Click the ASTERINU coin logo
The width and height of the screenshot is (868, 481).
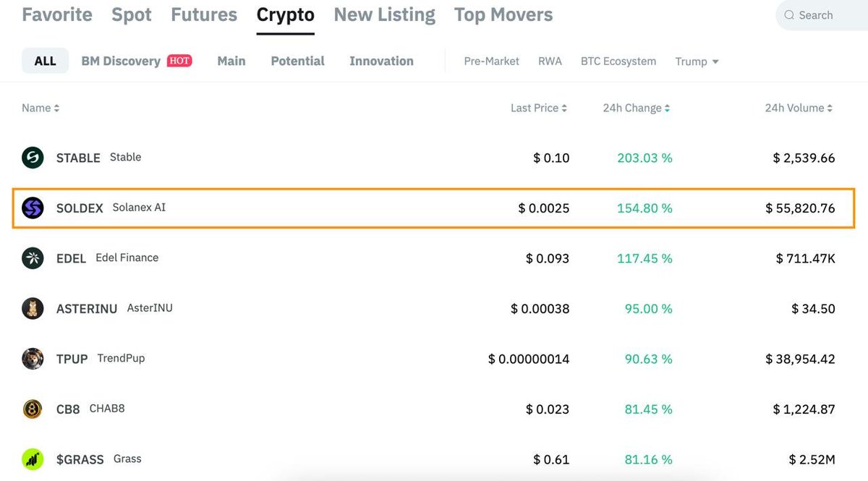[x=32, y=308]
